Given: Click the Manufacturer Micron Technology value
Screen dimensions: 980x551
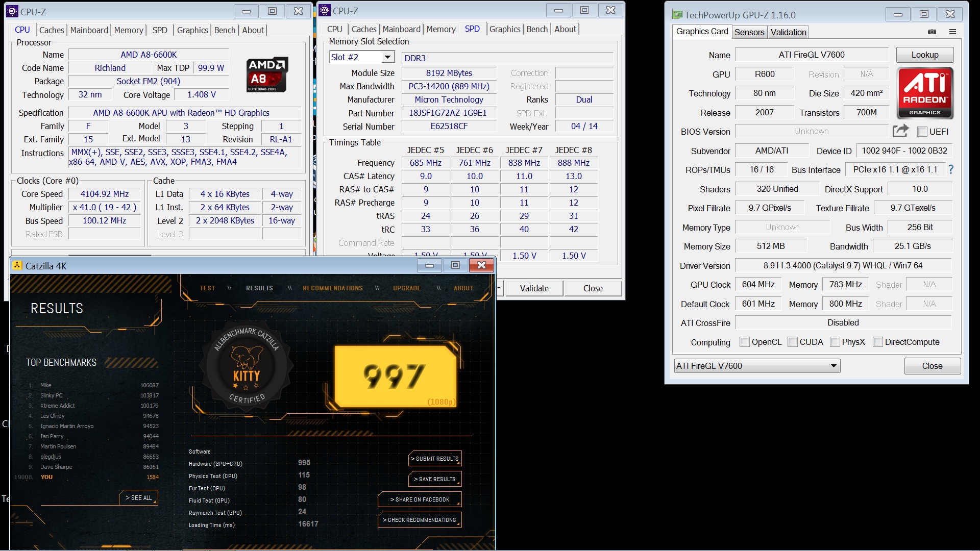Looking at the screenshot, I should (x=449, y=99).
